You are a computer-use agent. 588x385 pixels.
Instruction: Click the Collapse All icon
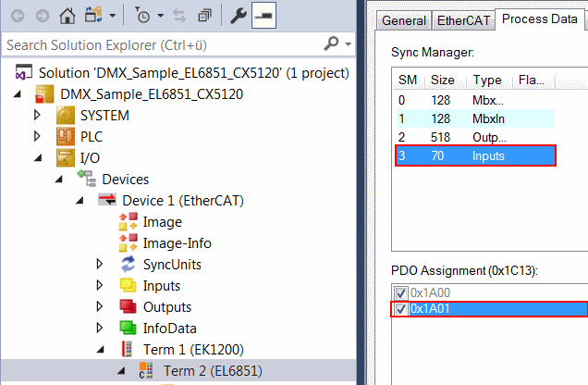pos(204,16)
